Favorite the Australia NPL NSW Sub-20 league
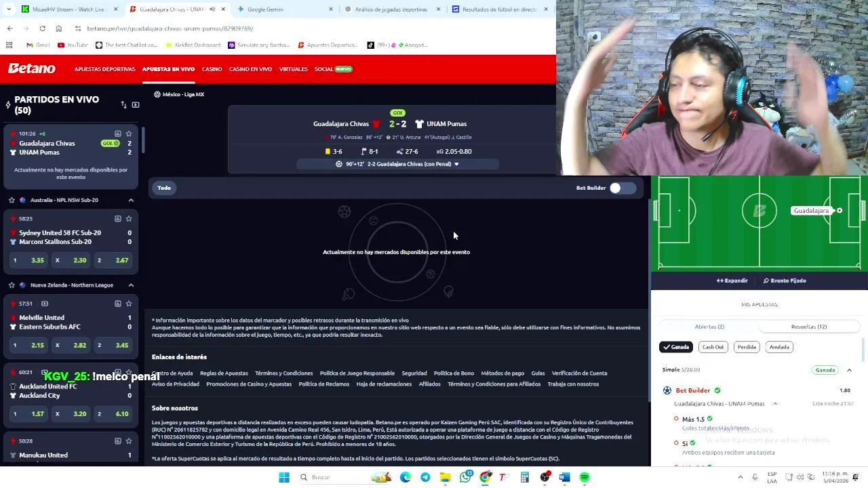The image size is (868, 488). pos(12,200)
